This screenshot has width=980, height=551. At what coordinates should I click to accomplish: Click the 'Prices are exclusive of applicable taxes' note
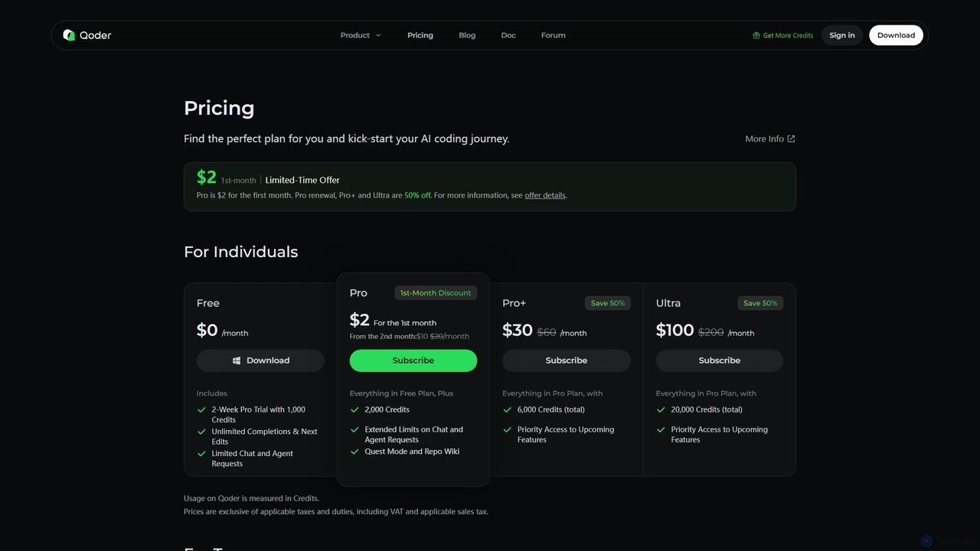click(336, 511)
